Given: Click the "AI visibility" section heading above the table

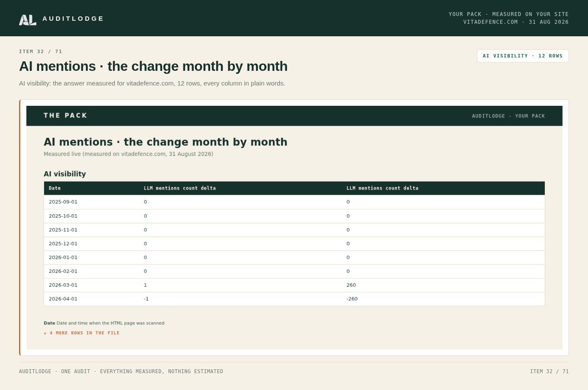Looking at the screenshot, I should (65, 174).
